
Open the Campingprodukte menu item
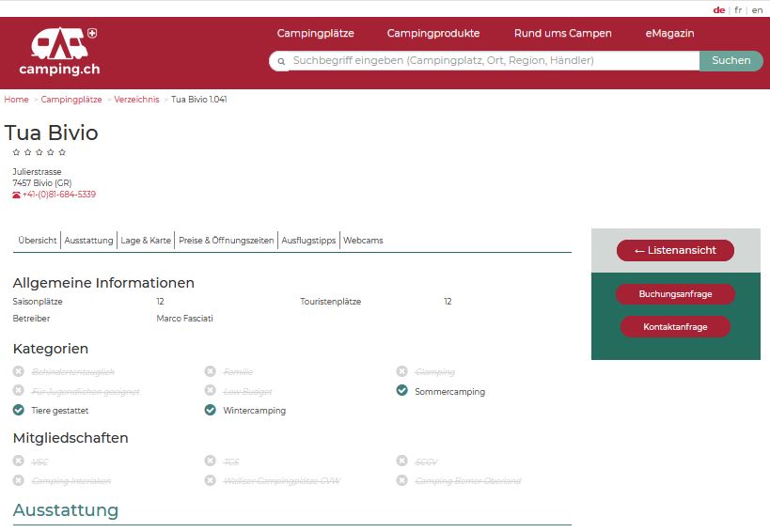click(x=433, y=34)
